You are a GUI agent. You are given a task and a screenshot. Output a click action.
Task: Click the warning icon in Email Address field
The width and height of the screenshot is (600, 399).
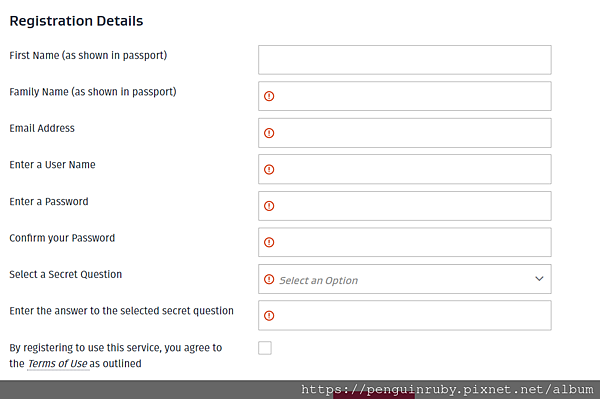coord(269,133)
